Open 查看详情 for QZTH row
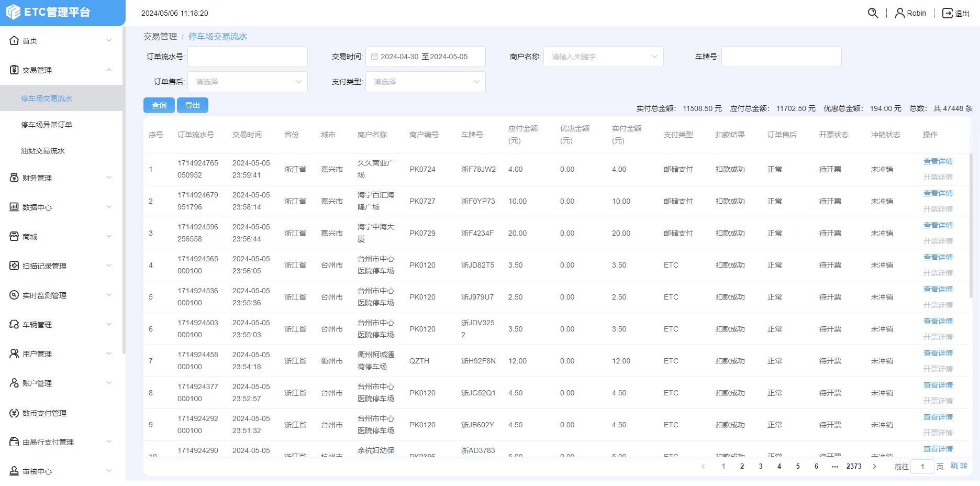 pyautogui.click(x=938, y=353)
